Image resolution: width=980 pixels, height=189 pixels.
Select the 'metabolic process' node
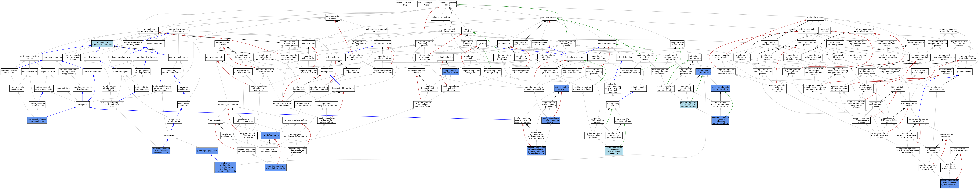[815, 17]
